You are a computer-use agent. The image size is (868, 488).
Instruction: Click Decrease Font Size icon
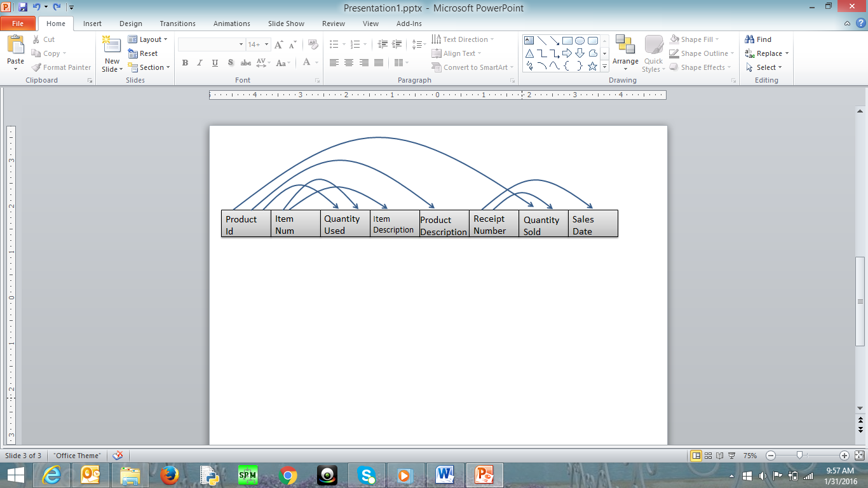(293, 44)
